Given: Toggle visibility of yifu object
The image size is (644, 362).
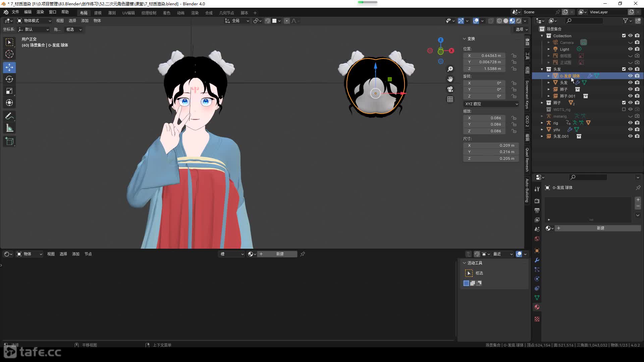Looking at the screenshot, I should point(630,129).
